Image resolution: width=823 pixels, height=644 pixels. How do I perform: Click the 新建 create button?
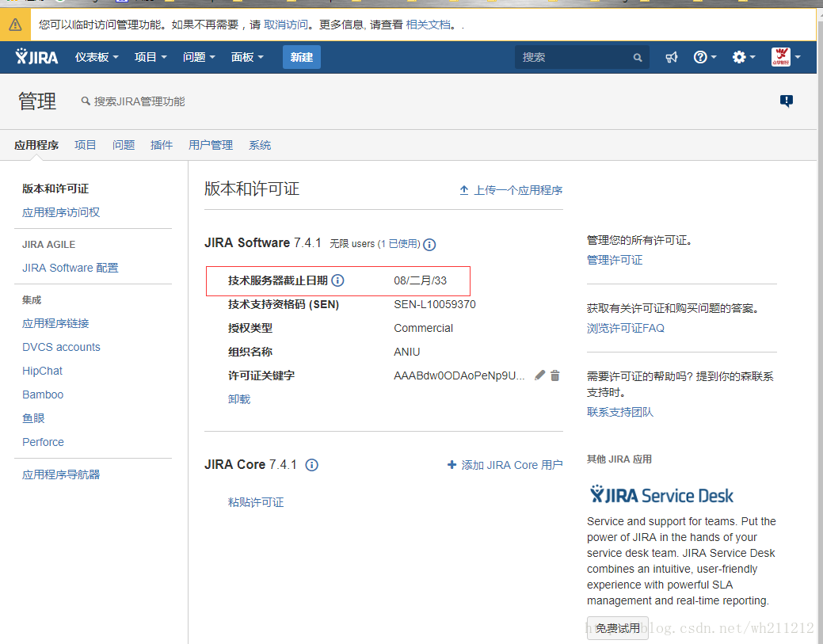click(302, 57)
